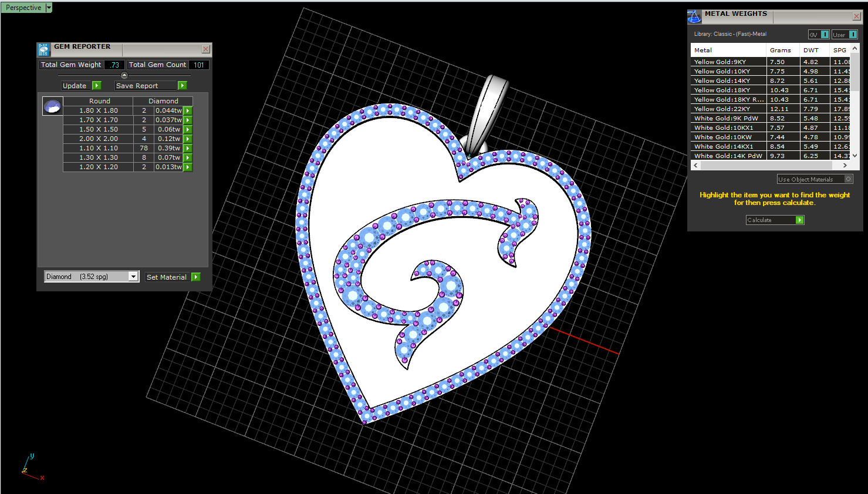This screenshot has height=494, width=868.
Task: Click the metal list vertical scrollbar down arrow
Action: [x=855, y=156]
